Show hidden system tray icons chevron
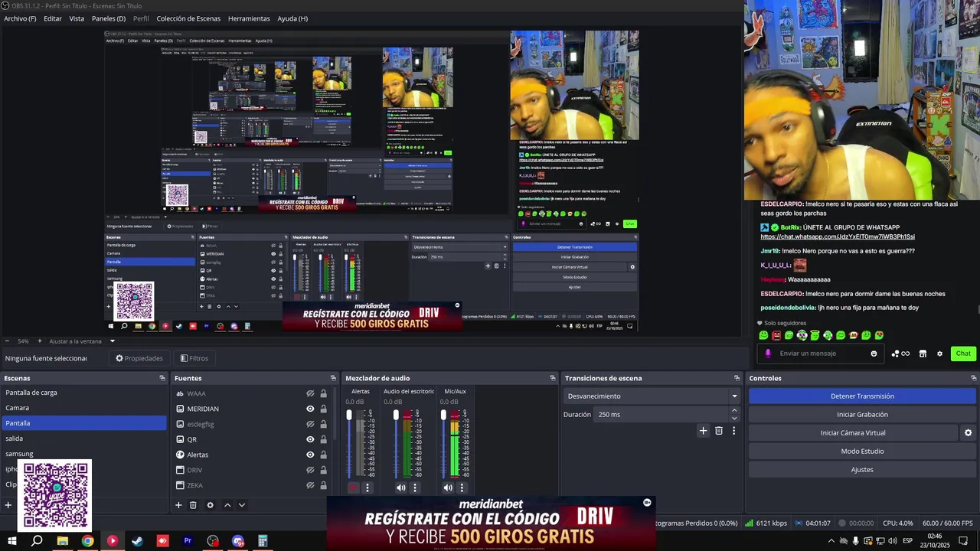 [x=831, y=541]
